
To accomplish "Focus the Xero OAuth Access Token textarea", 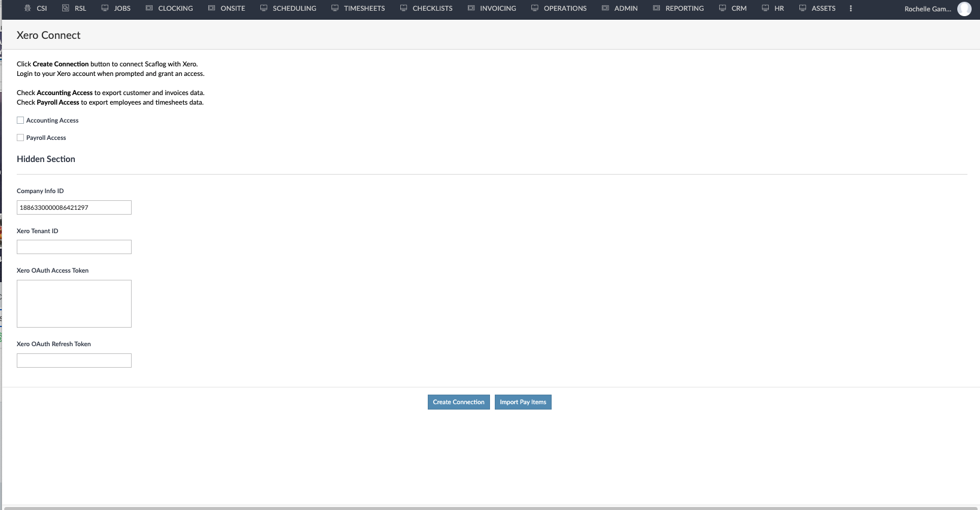I will point(74,304).
